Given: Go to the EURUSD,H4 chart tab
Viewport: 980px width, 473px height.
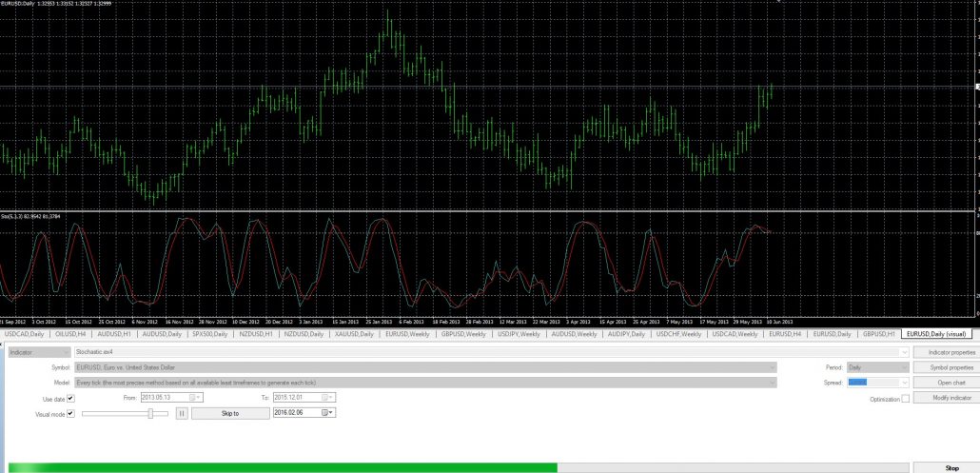Looking at the screenshot, I should click(785, 334).
